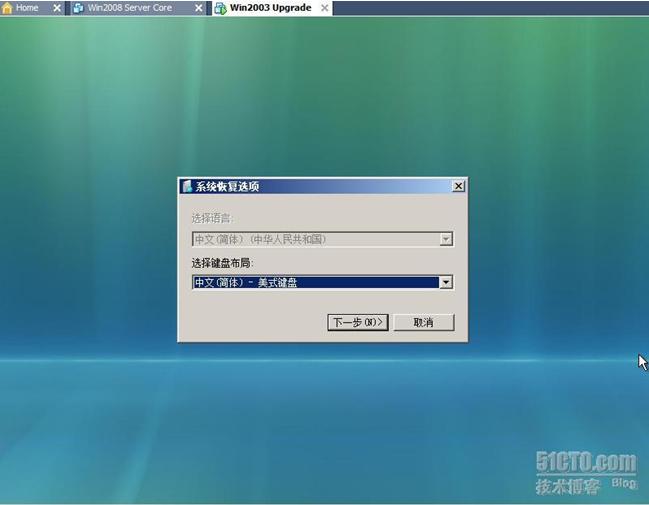Close the 系统恢复选项 dialog using X
The image size is (649, 505).
pyautogui.click(x=458, y=186)
